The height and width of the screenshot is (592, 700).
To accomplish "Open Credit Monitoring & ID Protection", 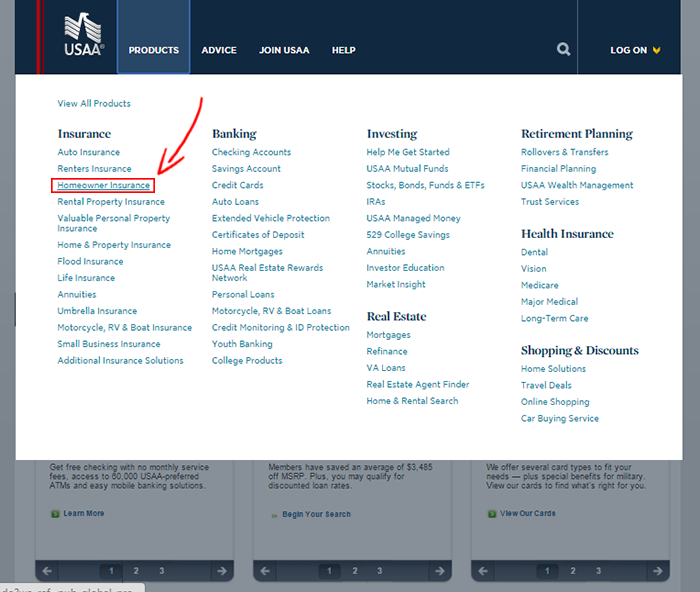I will tap(280, 328).
